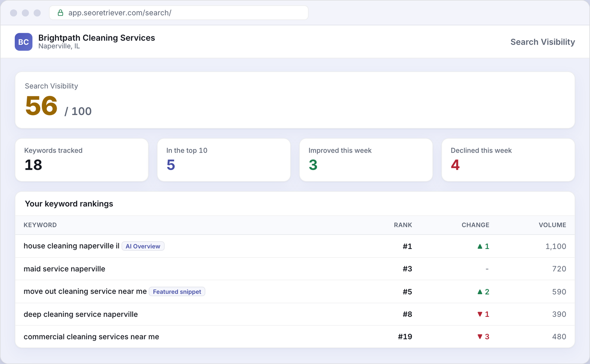Click the AI Overview badge
The height and width of the screenshot is (364, 590).
(143, 246)
